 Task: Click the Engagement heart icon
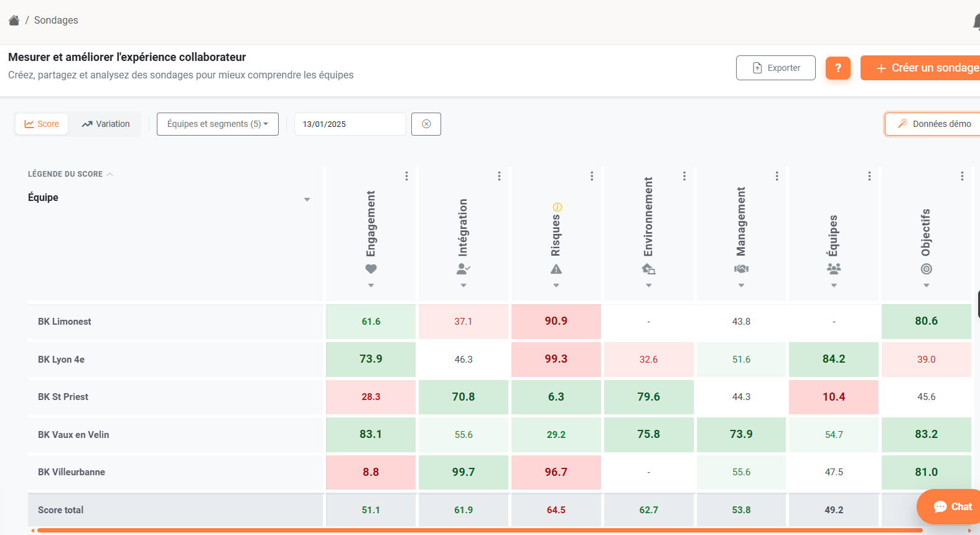371,269
